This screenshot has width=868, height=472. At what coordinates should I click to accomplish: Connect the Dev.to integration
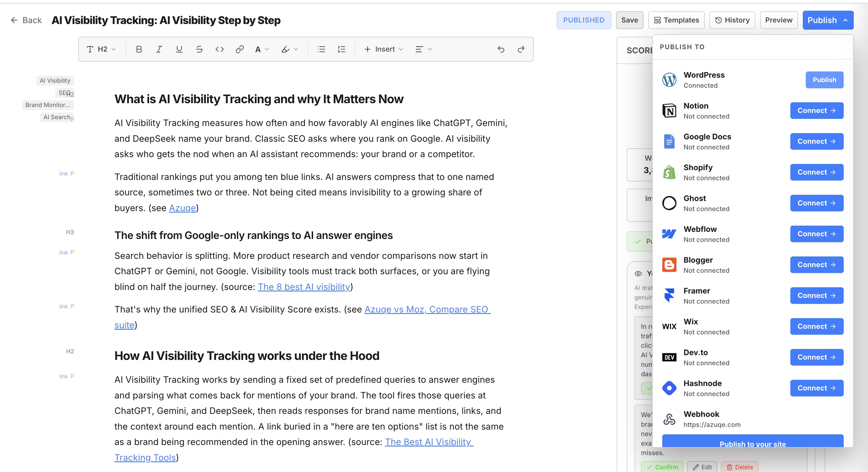(816, 357)
